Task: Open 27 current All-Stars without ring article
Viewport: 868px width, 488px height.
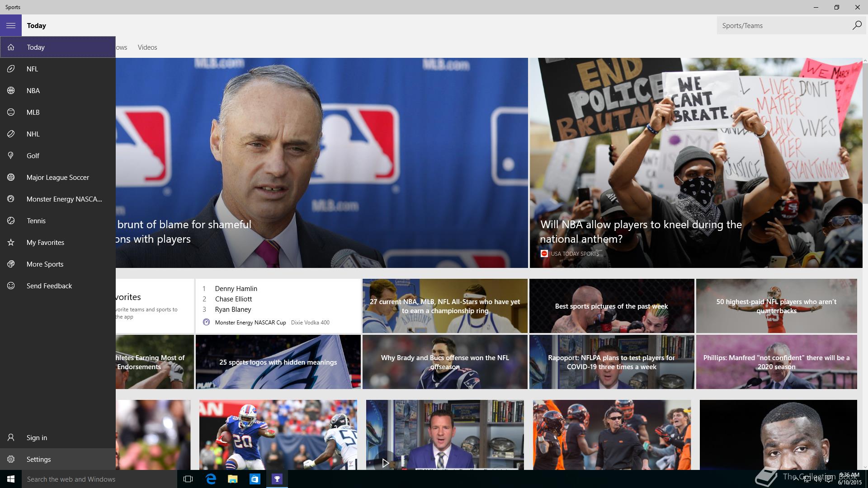Action: point(445,306)
